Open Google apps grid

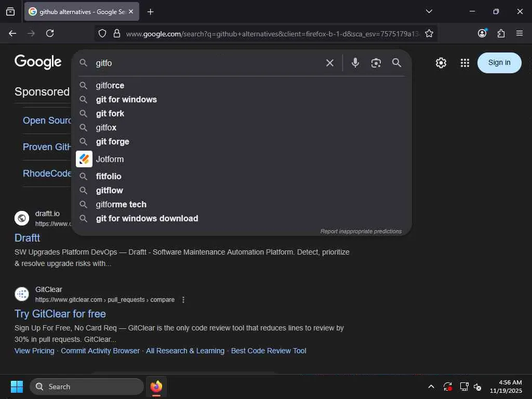tap(464, 63)
